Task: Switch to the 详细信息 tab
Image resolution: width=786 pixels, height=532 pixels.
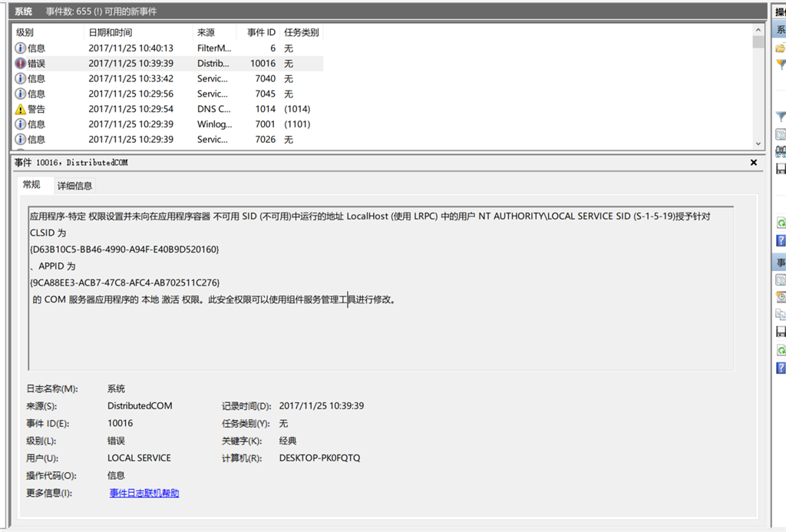Action: pos(74,186)
